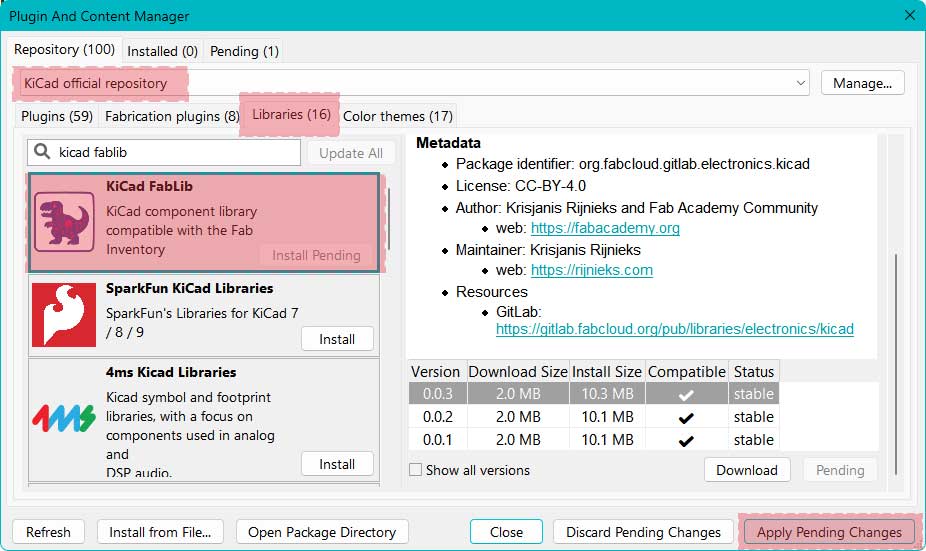Click the SparkFun flame logo icon
The width and height of the screenshot is (926, 551).
point(64,314)
